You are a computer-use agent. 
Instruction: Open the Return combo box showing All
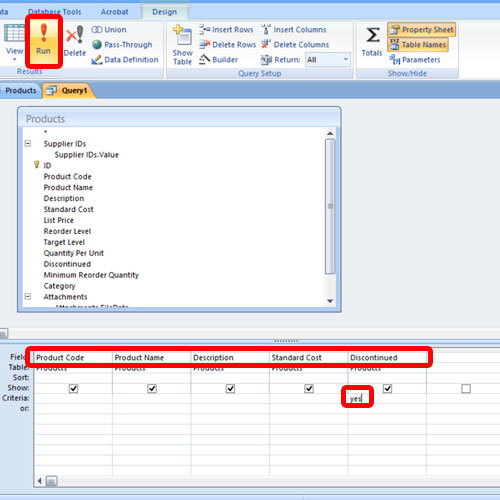coord(328,60)
